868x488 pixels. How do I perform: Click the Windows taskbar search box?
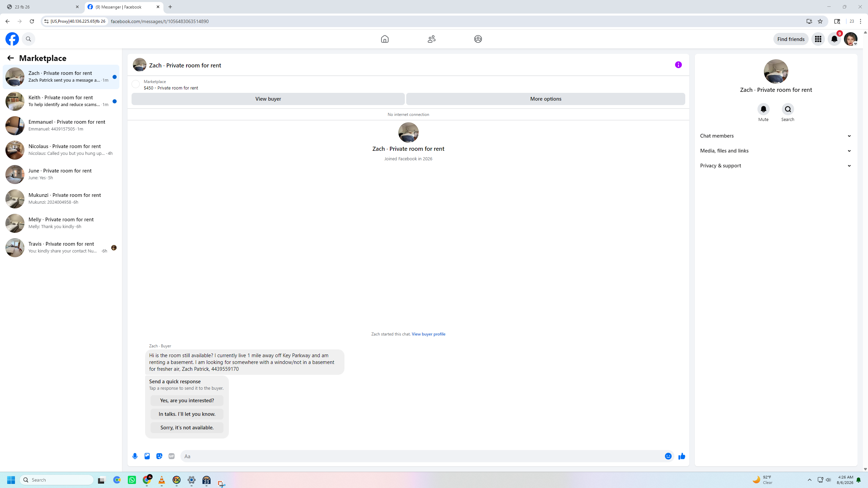57,480
